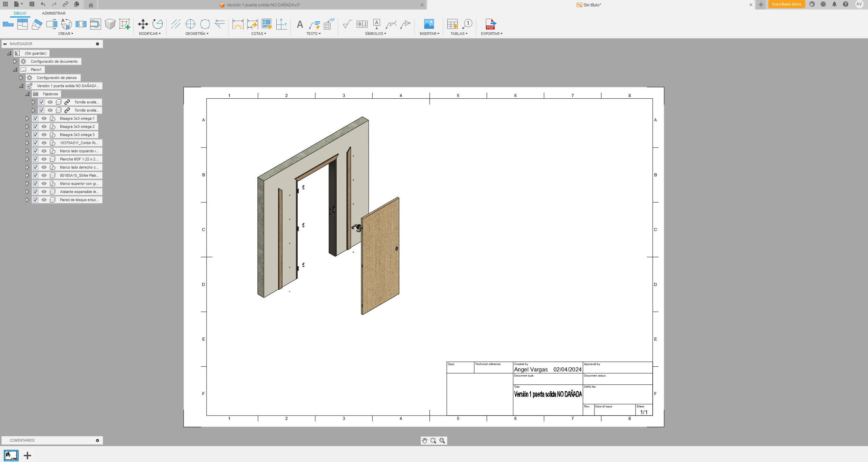The width and height of the screenshot is (868, 462).
Task: Toggle eye visibility of Bisagra 3x3 omega:3
Action: tap(44, 135)
